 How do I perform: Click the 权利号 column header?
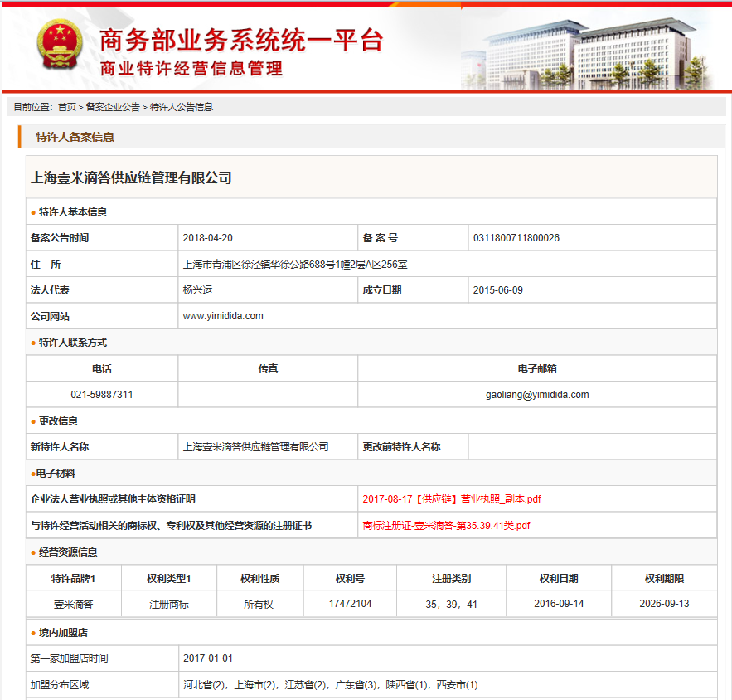pos(350,579)
